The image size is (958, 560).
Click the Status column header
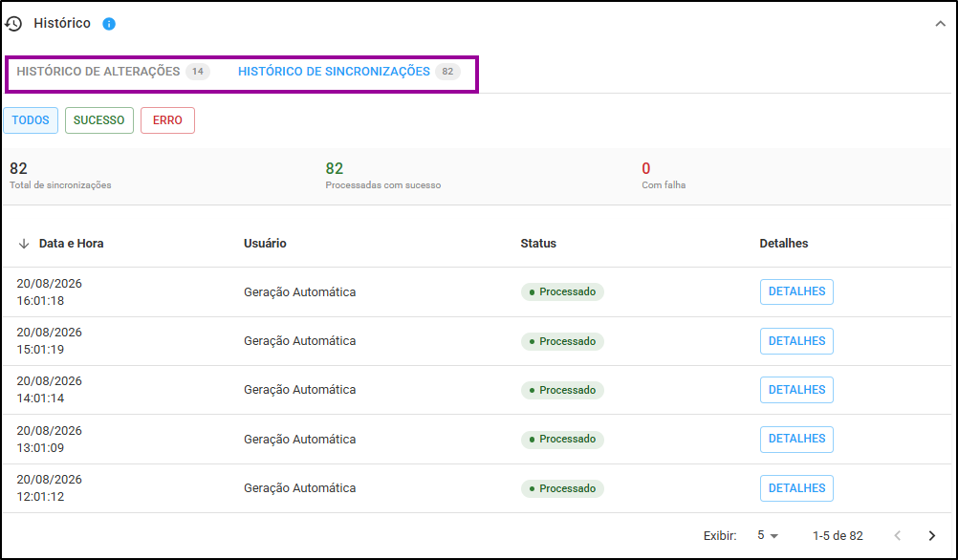click(x=538, y=244)
